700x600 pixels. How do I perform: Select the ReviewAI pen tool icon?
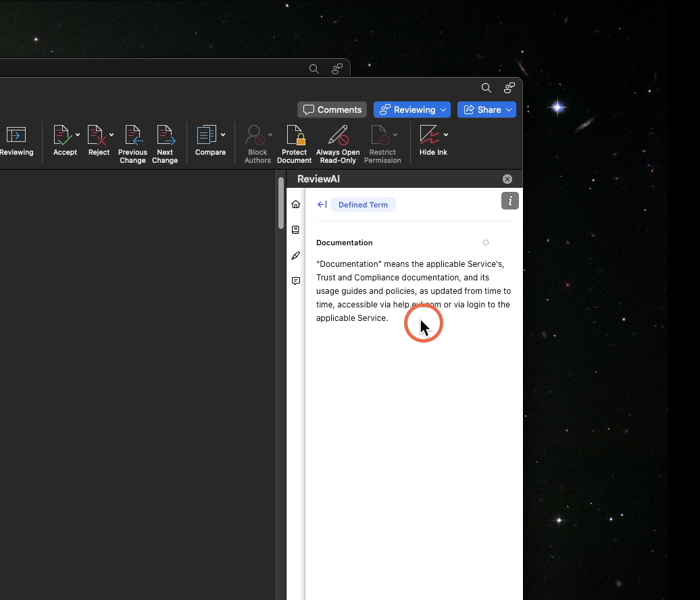(295, 255)
